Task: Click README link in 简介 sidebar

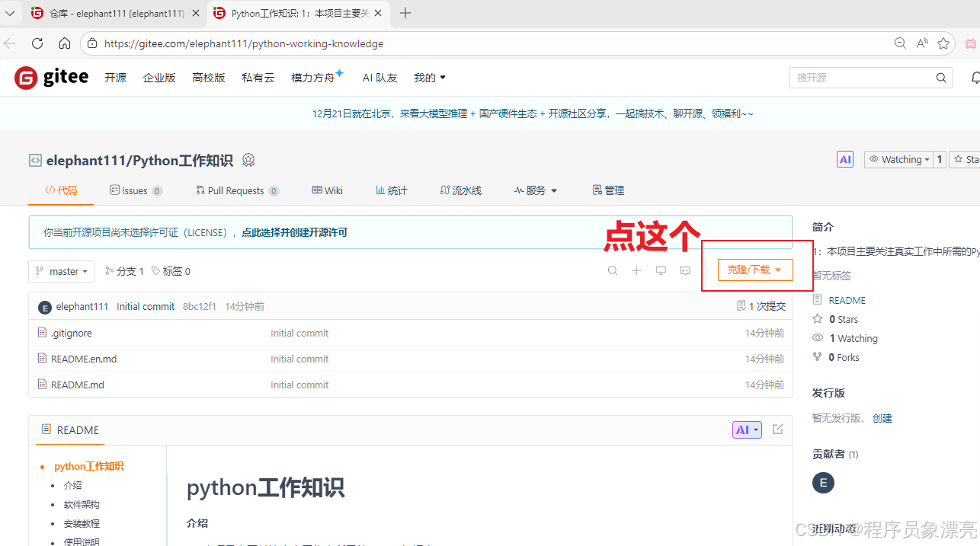Action: [847, 300]
